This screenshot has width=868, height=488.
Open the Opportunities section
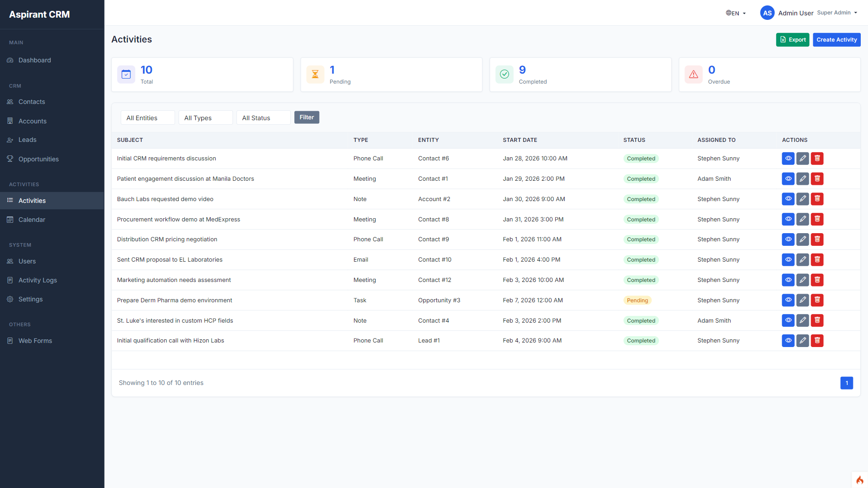[x=38, y=159]
